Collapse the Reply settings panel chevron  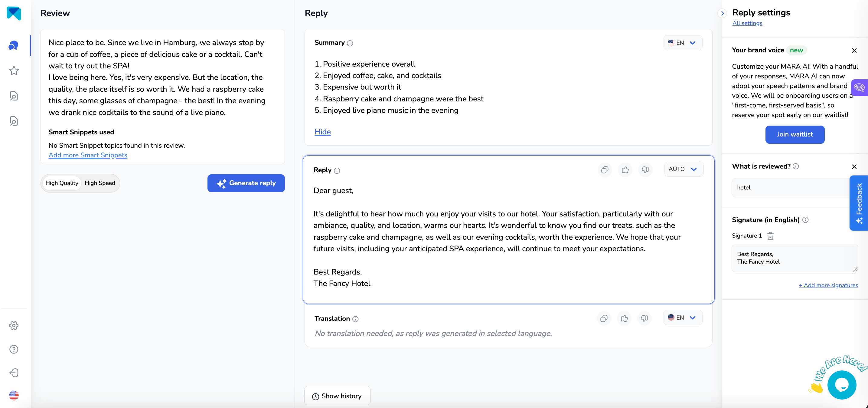[x=722, y=13]
